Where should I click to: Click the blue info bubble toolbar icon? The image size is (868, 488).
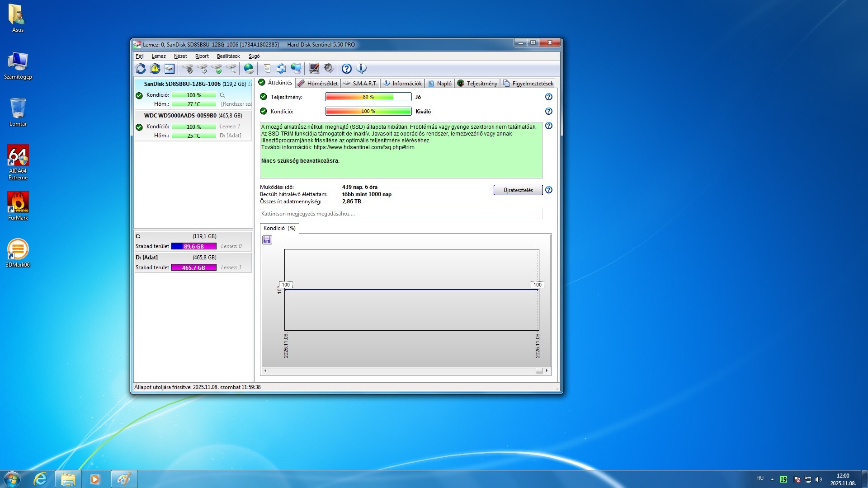pyautogui.click(x=361, y=69)
